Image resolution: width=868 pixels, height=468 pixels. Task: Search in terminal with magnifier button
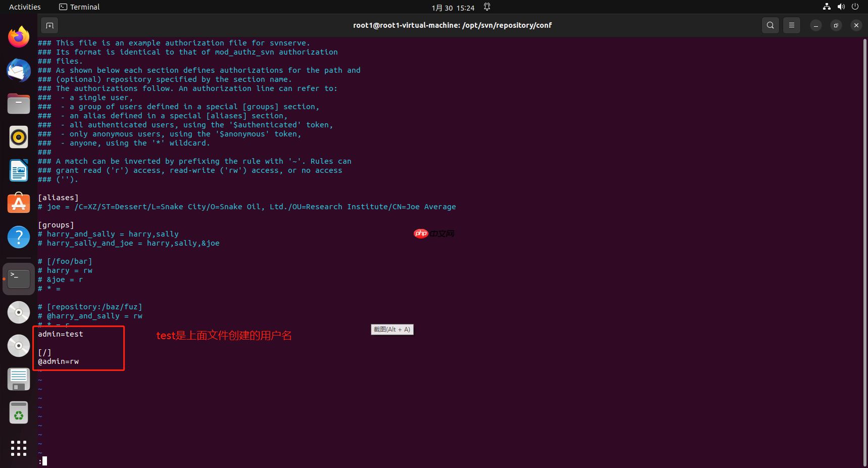pos(770,25)
